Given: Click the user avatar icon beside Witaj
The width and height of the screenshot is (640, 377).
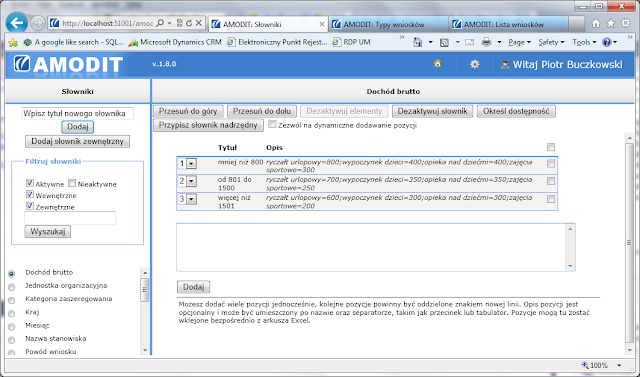Looking at the screenshot, I should [505, 64].
